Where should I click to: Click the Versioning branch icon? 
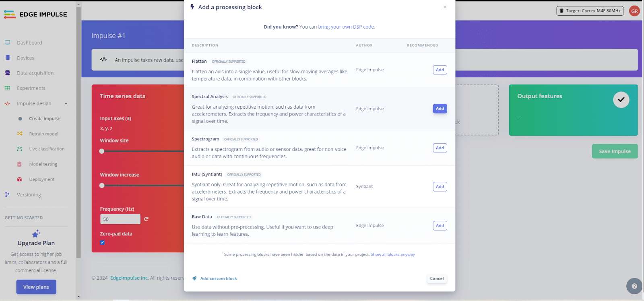pyautogui.click(x=7, y=195)
